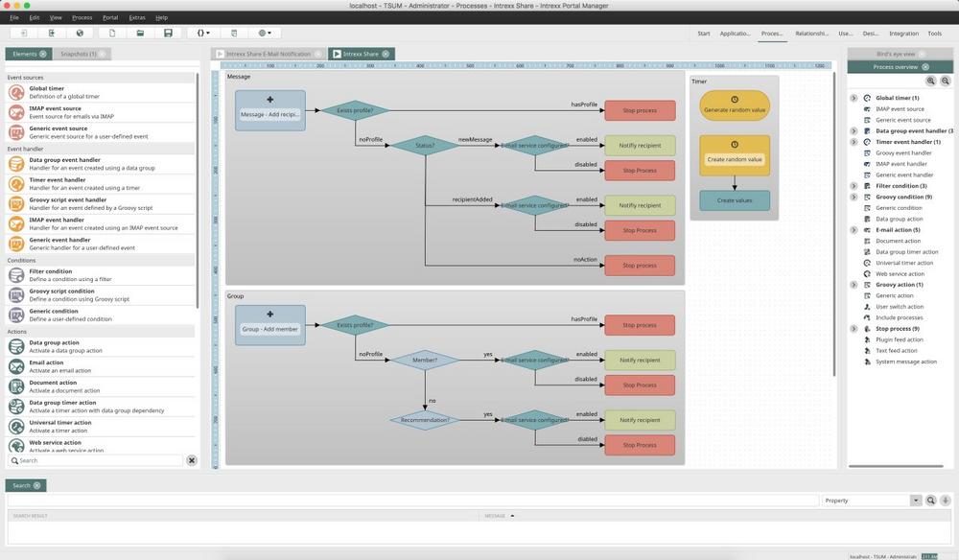Close the Intrexx Share tab
Viewport: 959px width, 560px height.
[386, 54]
